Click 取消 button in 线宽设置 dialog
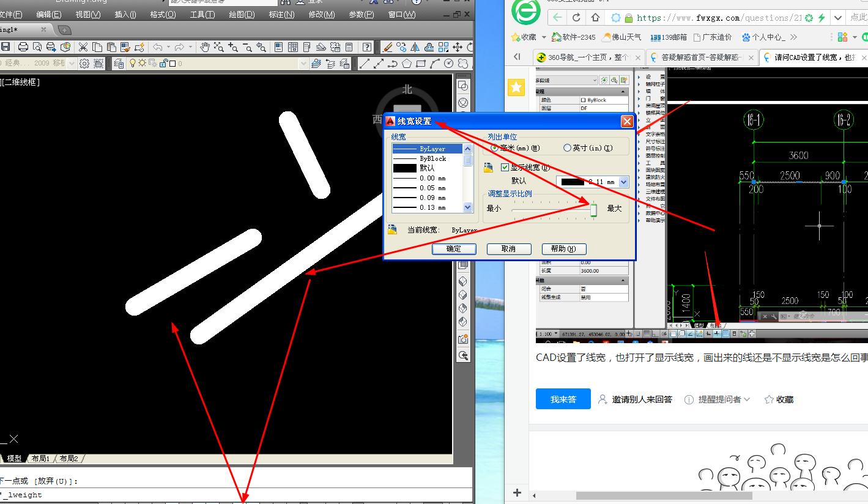The image size is (868, 504). click(508, 249)
